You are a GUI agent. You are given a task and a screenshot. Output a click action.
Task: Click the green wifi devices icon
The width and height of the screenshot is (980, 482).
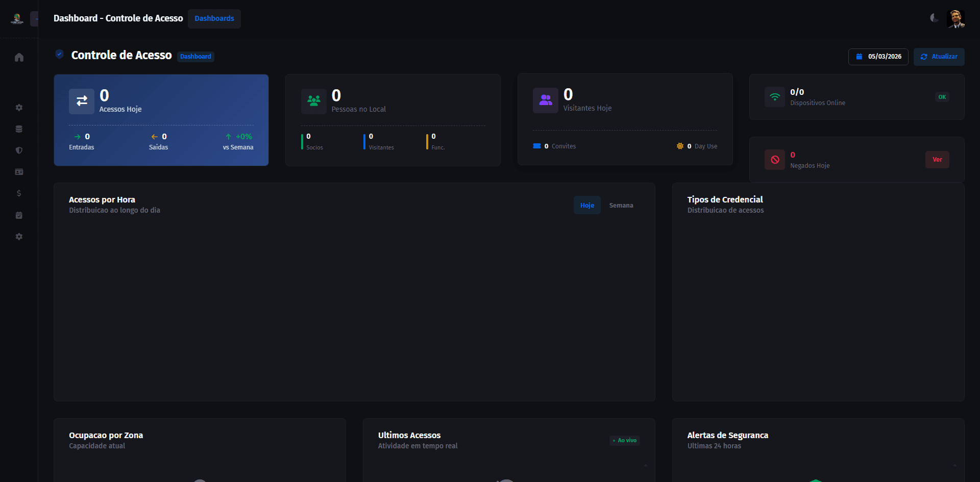click(x=774, y=97)
